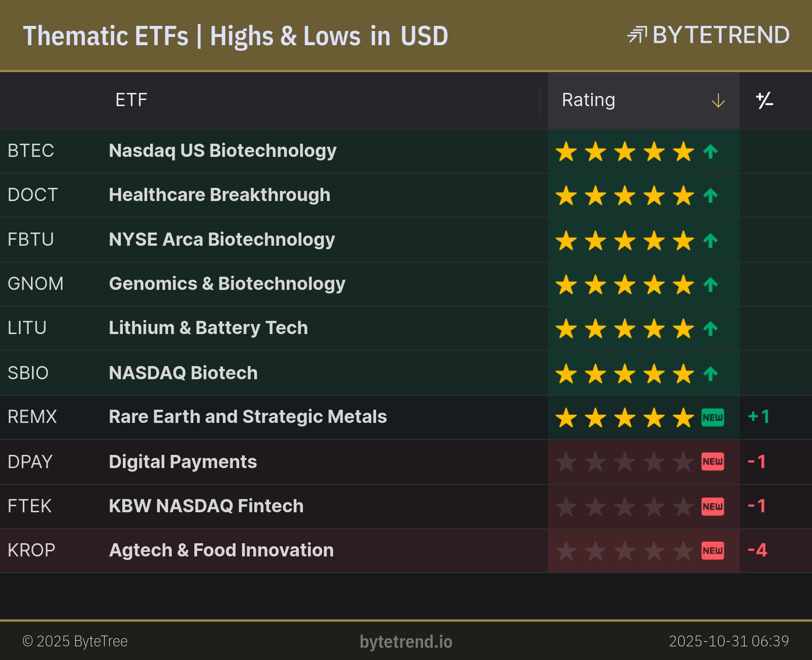Viewport: 812px width, 660px height.
Task: Click the fourth star in LITU rating
Action: [654, 328]
